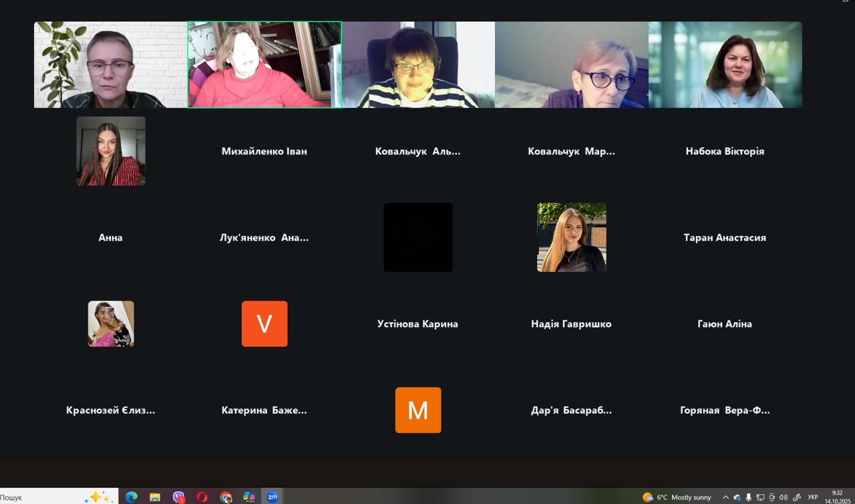Open Microsoft Edge from the taskbar
This screenshot has height=504, width=855.
click(132, 497)
